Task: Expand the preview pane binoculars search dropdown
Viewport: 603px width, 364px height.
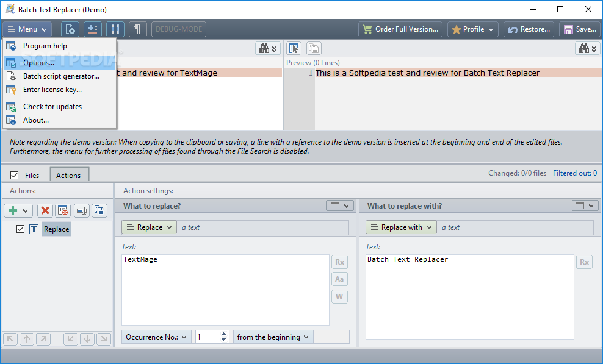Action: 588,48
